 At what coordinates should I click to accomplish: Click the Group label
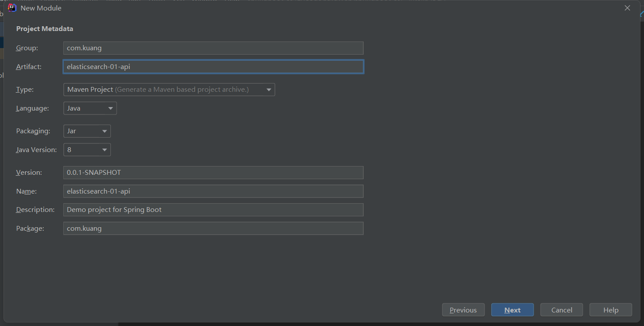tap(27, 48)
